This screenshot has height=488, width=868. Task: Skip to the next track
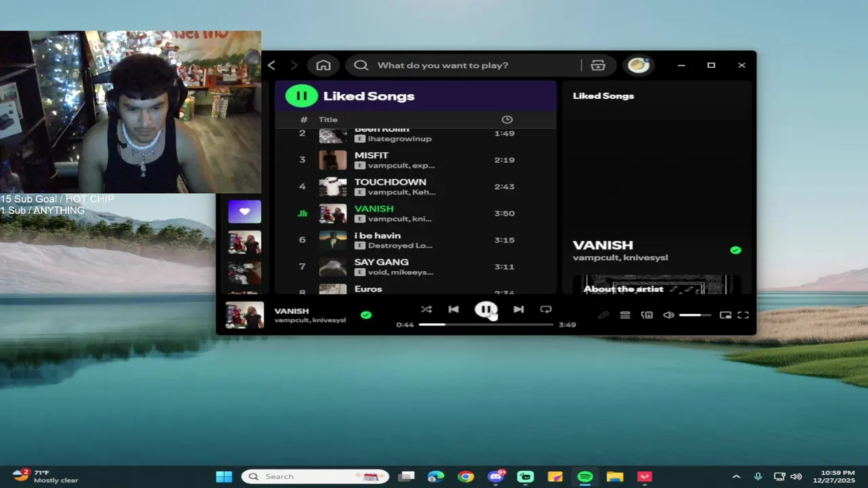pos(518,309)
